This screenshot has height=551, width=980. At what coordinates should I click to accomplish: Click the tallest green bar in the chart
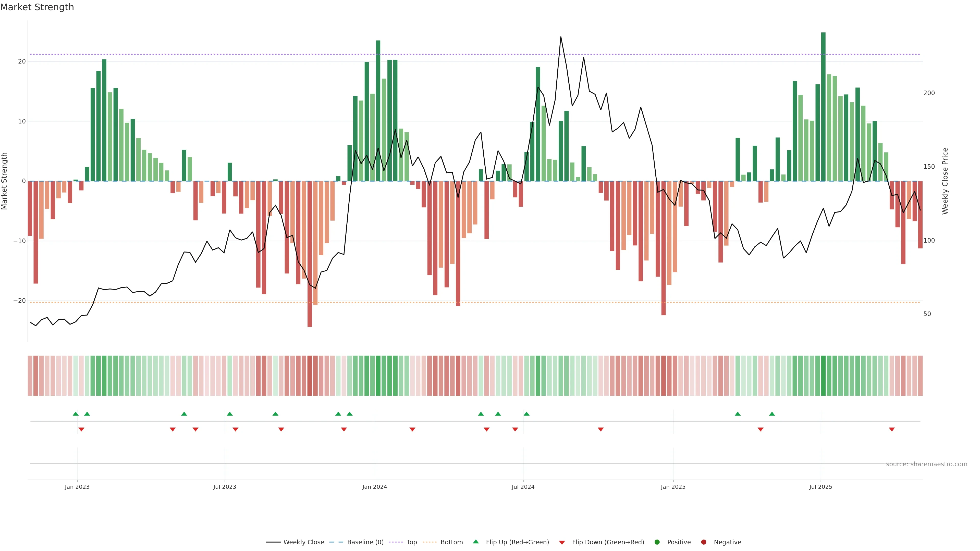[x=823, y=106]
